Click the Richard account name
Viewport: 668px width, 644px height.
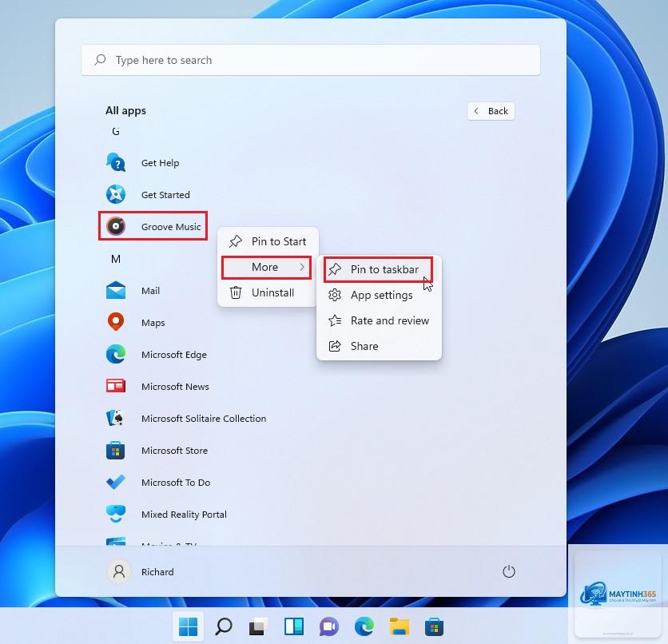pyautogui.click(x=157, y=571)
